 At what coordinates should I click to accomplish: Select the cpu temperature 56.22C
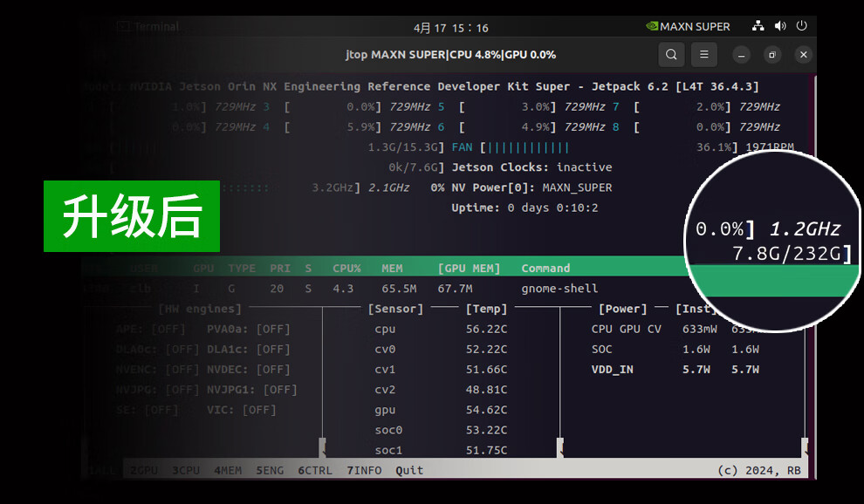click(486, 329)
